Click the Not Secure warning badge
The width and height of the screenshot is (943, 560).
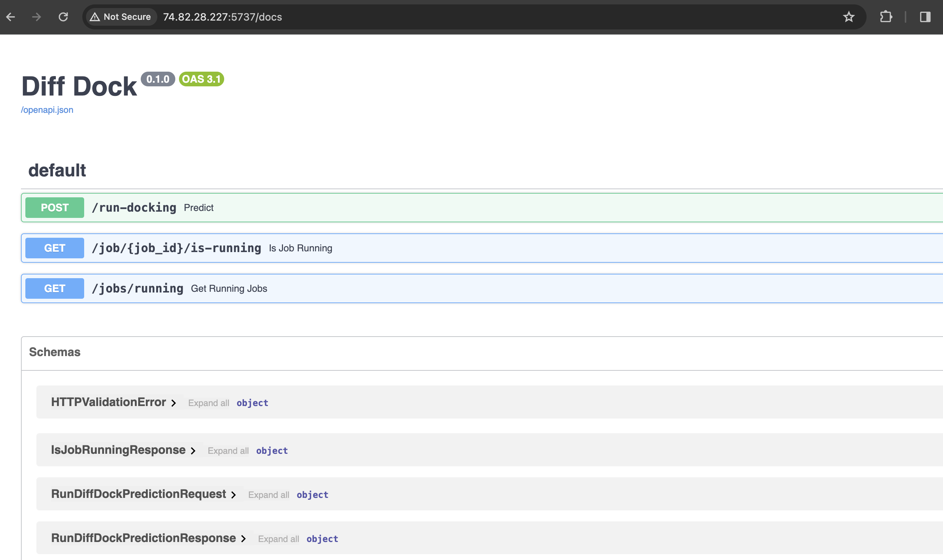(122, 17)
